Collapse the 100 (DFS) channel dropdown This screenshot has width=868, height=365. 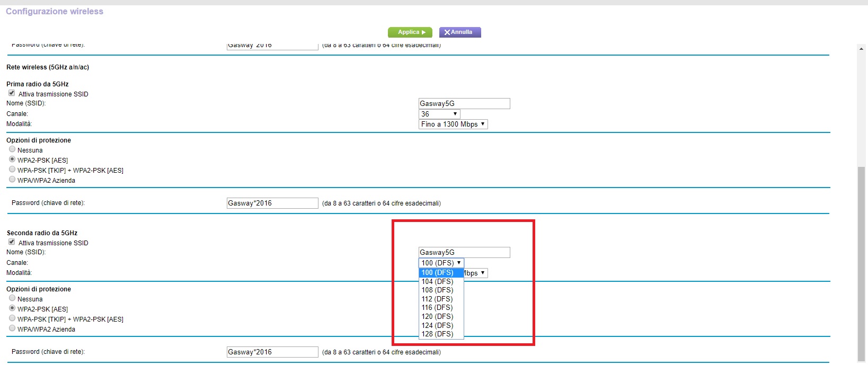(x=441, y=263)
